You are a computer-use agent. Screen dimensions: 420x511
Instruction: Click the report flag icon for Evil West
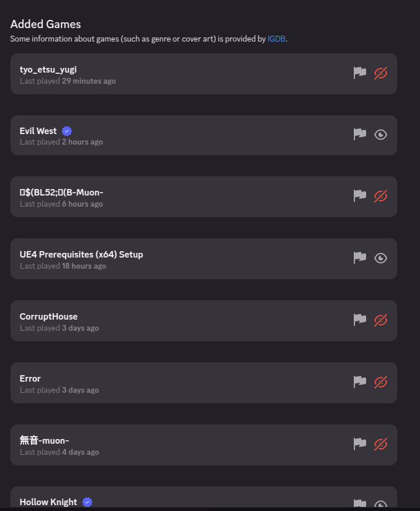360,135
